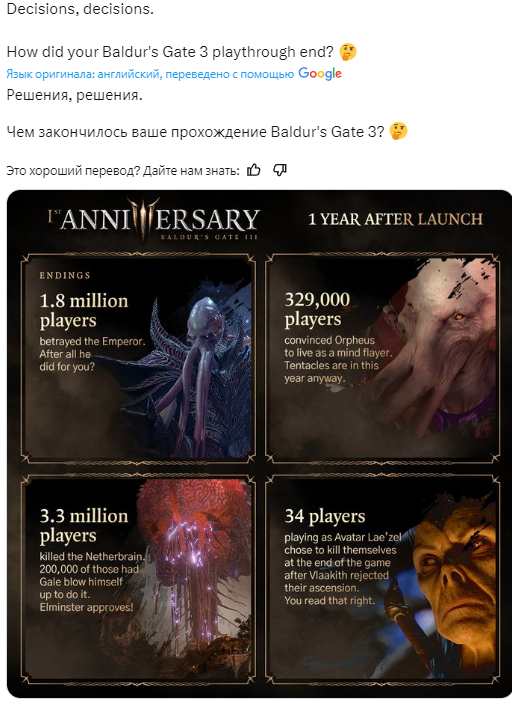Open the 1st Anniversary Baldur's Gate logo
Viewport: 512px width, 701px height.
pyautogui.click(x=154, y=220)
